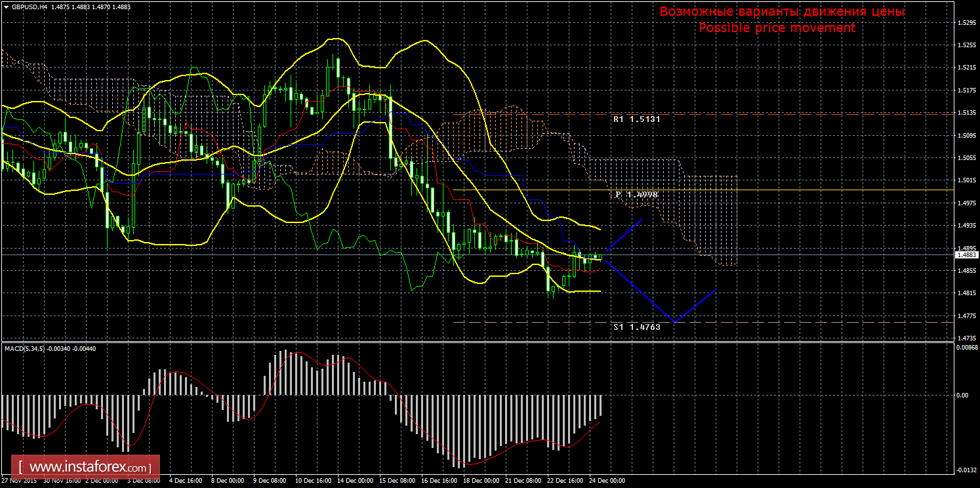Click the 24 Dec 00:00 time label
The image size is (980, 488).
point(607,481)
